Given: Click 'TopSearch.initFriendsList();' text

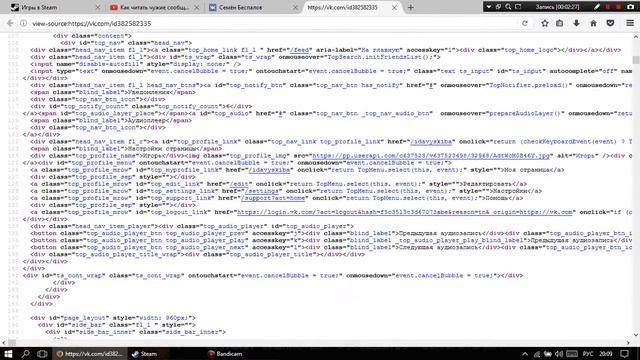Looking at the screenshot, I should [382, 57].
